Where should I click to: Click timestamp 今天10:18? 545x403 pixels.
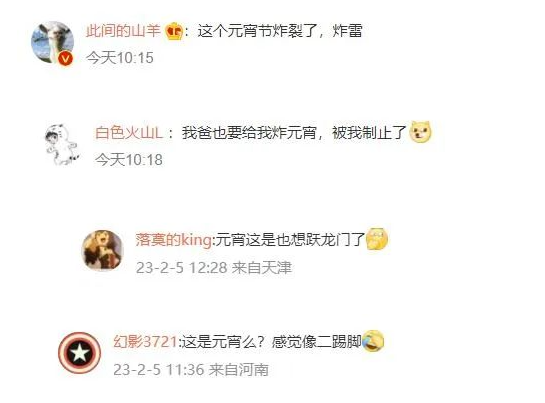point(129,160)
